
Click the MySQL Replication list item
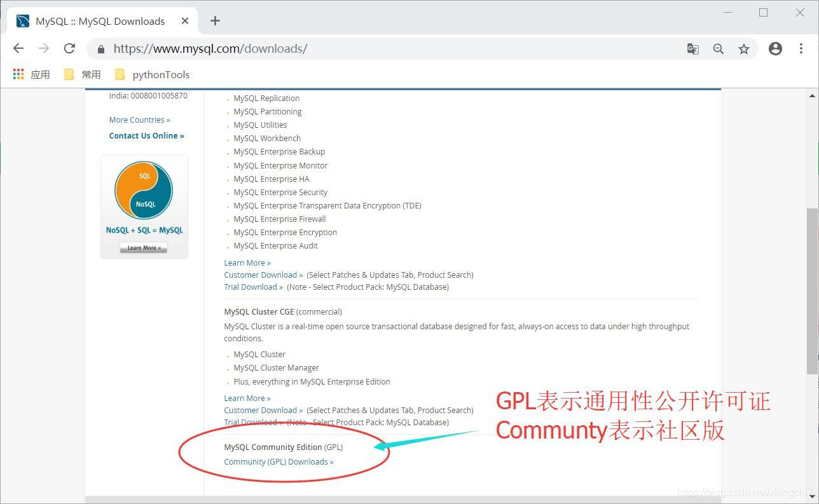(x=266, y=98)
